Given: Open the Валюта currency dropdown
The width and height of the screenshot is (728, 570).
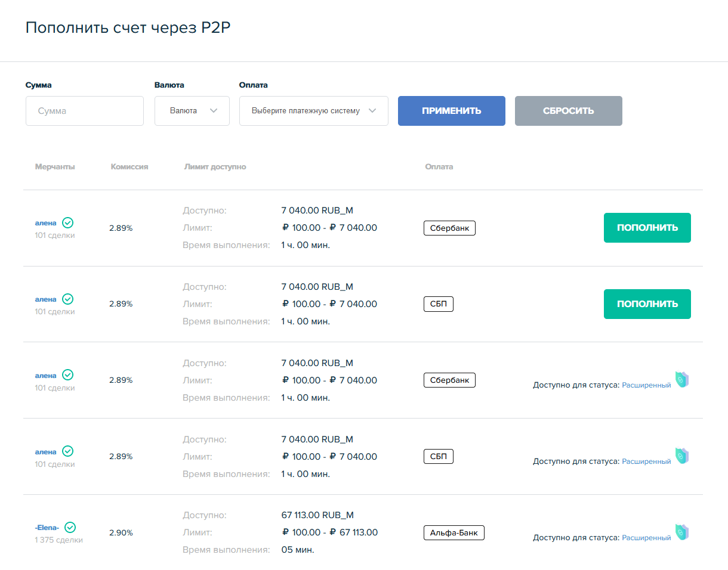Looking at the screenshot, I should coord(192,111).
